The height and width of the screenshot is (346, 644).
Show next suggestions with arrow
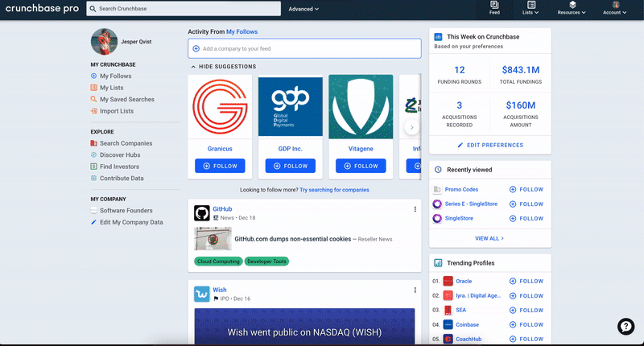pos(411,128)
